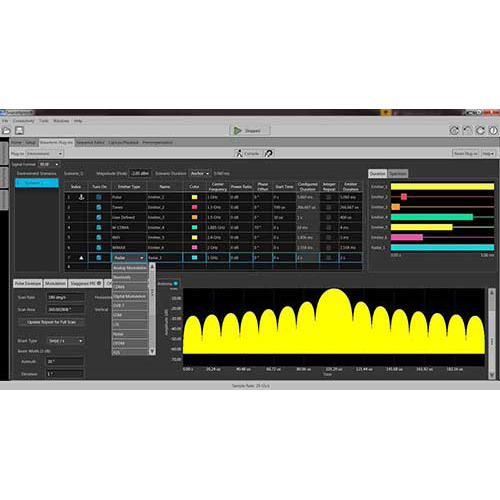Click the info icon at the toolbar's right end
The width and height of the screenshot is (500, 500).
493,130
